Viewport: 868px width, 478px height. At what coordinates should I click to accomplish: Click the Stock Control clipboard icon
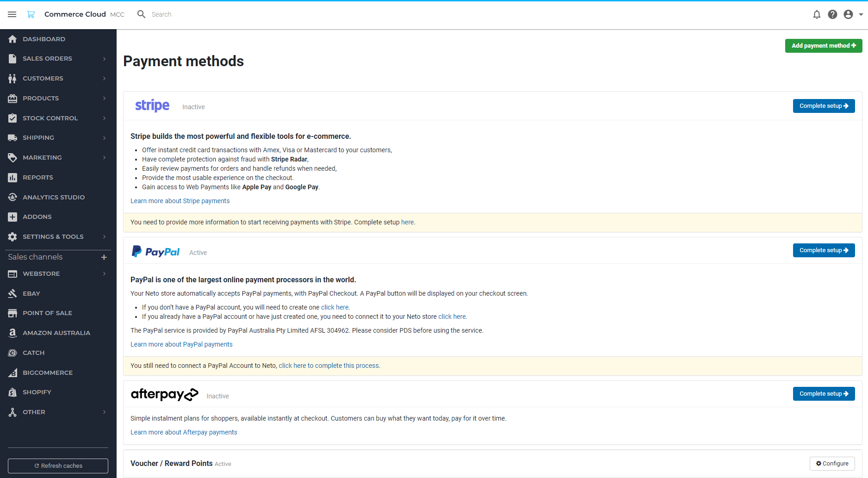pos(12,118)
